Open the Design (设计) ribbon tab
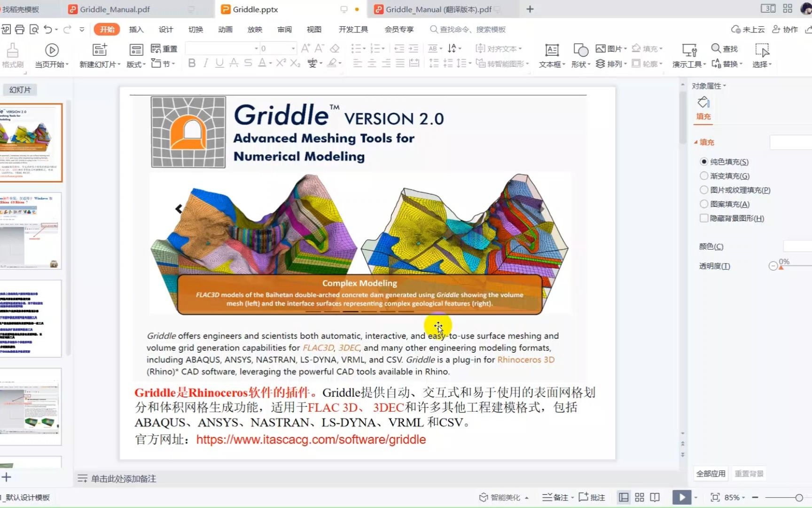 (x=166, y=29)
